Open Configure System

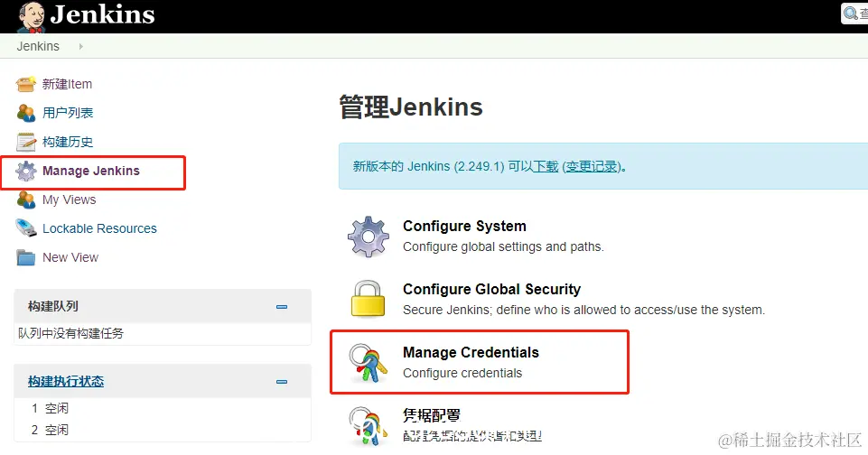coord(464,226)
